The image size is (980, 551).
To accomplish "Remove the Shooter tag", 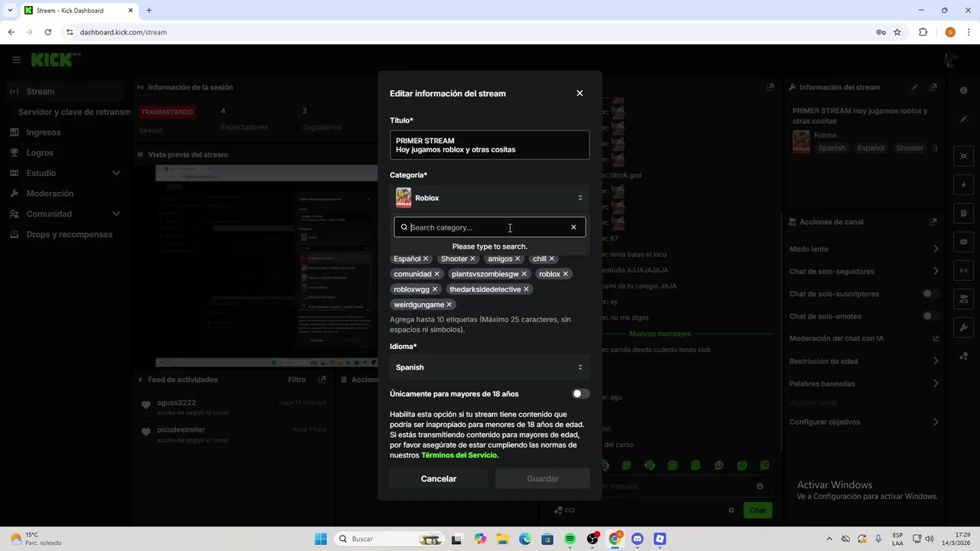I will [472, 259].
